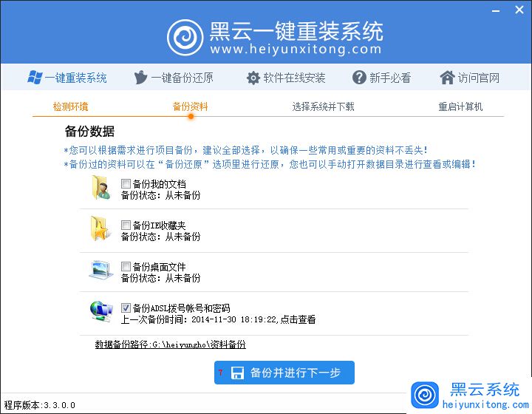
Task: Click the 黑云 spiral logo in header
Action: pyautogui.click(x=185, y=36)
